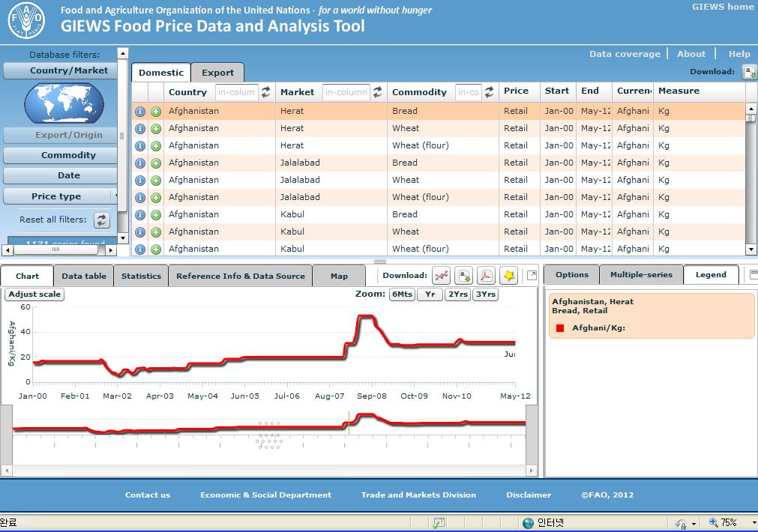Download the series list from top-right icon
Image resolution: width=758 pixels, height=532 pixels.
pyautogui.click(x=749, y=72)
